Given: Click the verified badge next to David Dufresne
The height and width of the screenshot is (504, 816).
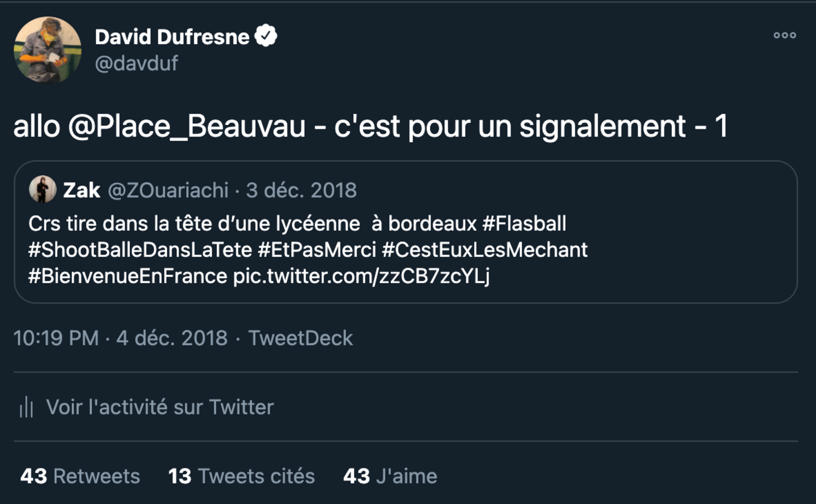Looking at the screenshot, I should pos(266,36).
